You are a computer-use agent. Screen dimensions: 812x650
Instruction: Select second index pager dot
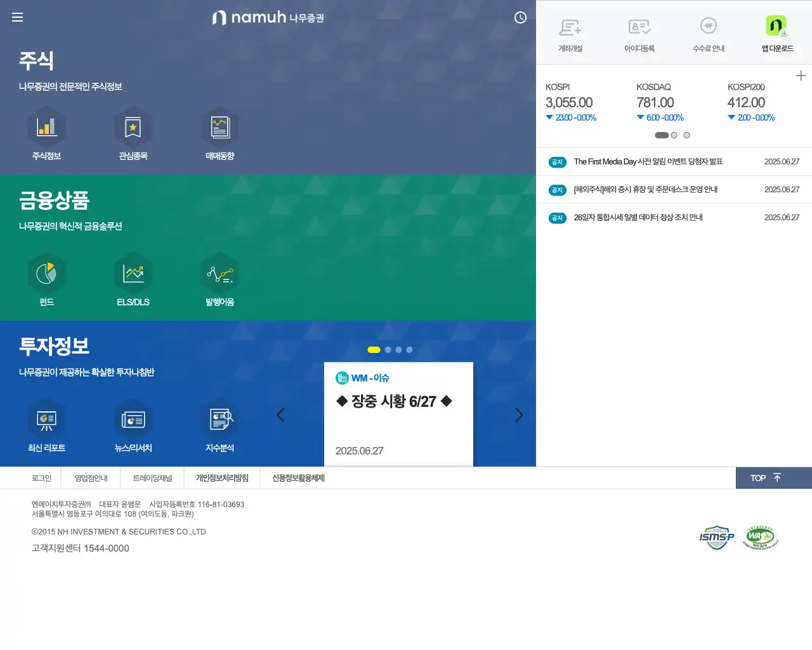click(x=674, y=135)
